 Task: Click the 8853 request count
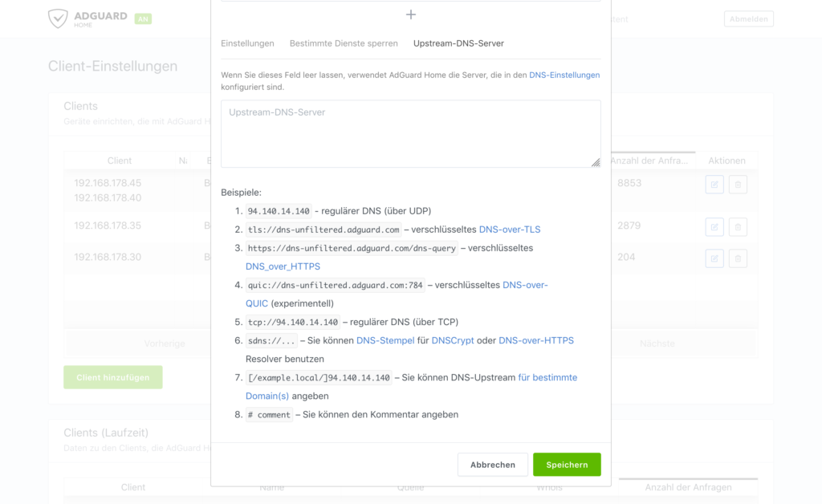coord(629,183)
